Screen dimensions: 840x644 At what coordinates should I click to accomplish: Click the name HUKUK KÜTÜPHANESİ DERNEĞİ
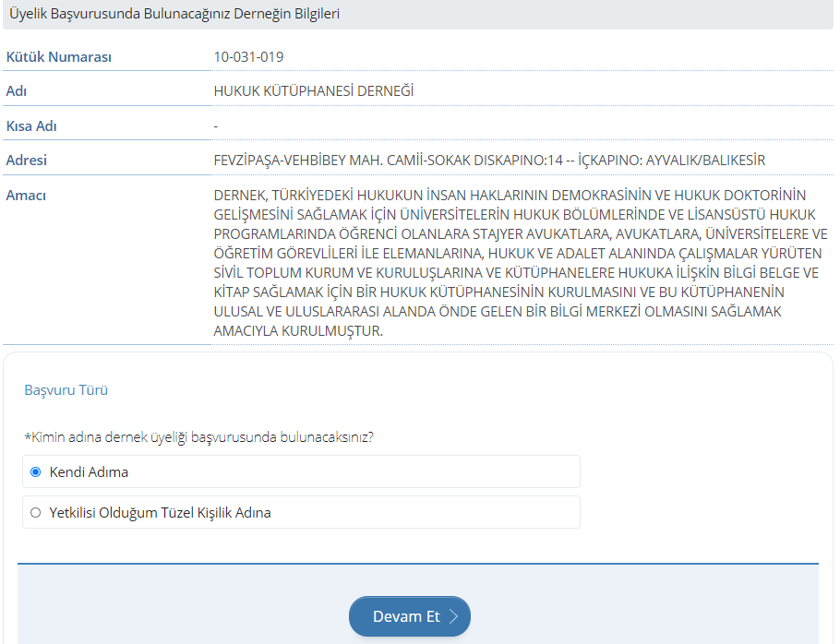click(314, 91)
